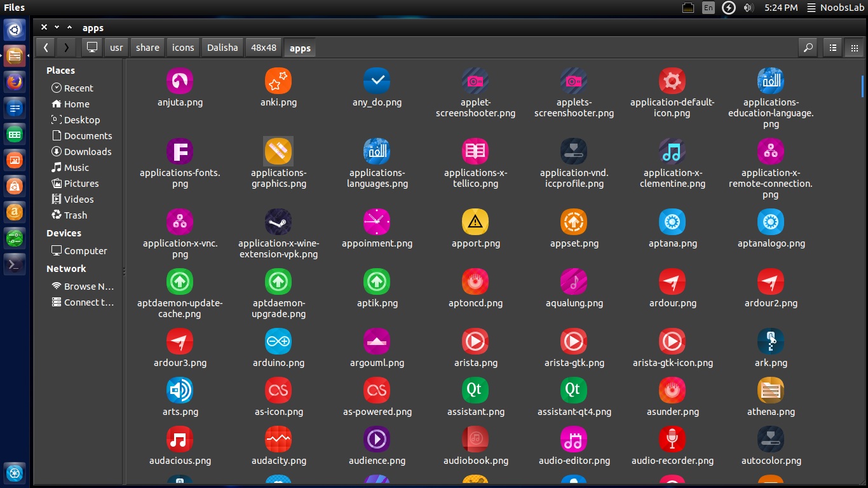The image size is (868, 488).
Task: Click the any_do.png checkmark icon
Action: pyautogui.click(x=377, y=81)
